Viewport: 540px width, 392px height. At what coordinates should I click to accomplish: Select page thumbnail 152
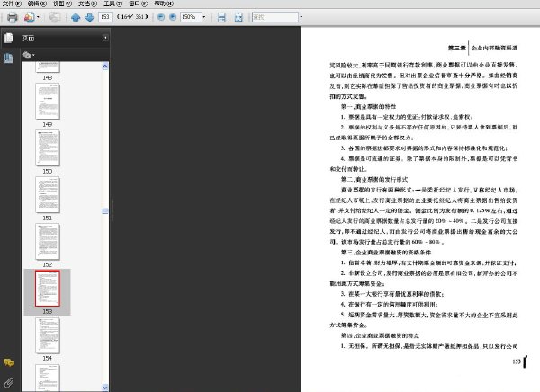click(x=48, y=242)
